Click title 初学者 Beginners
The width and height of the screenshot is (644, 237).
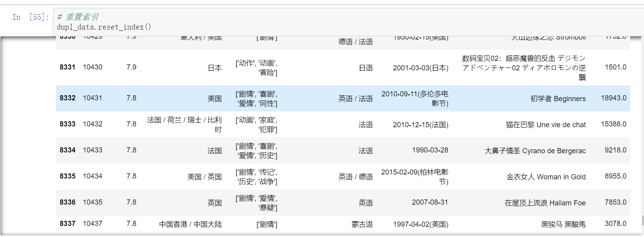click(x=558, y=99)
